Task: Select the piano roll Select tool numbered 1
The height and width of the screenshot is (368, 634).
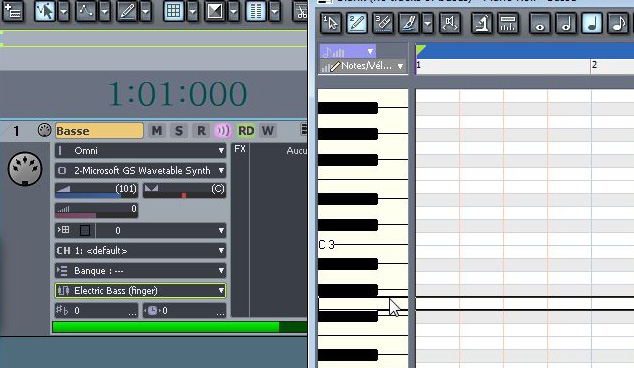Action: click(331, 23)
